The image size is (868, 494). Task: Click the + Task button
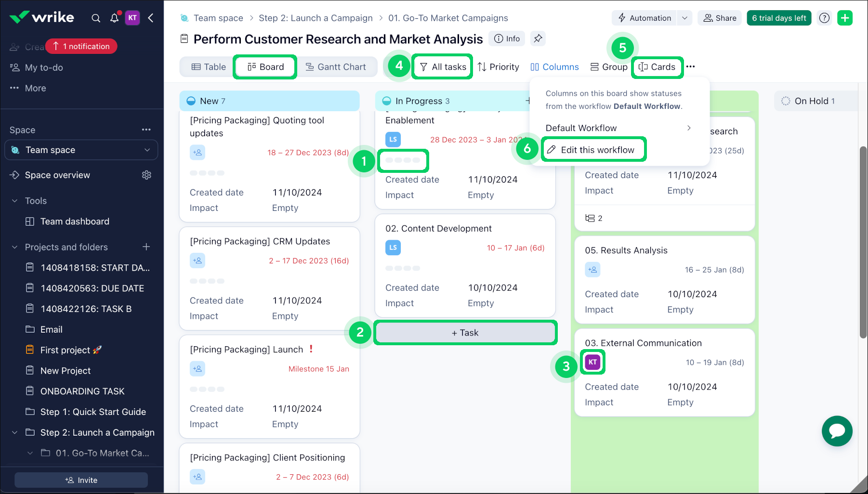465,333
